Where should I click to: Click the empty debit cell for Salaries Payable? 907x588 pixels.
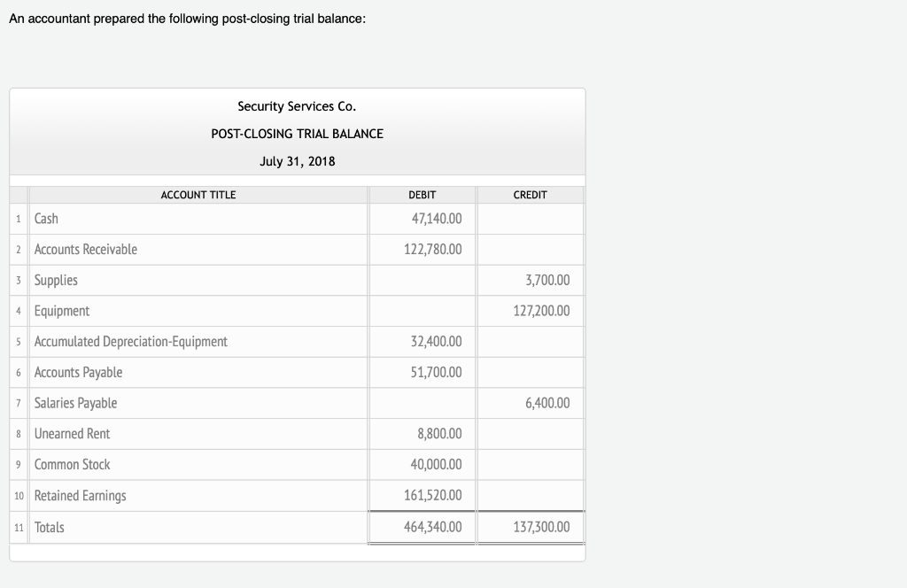(x=422, y=403)
